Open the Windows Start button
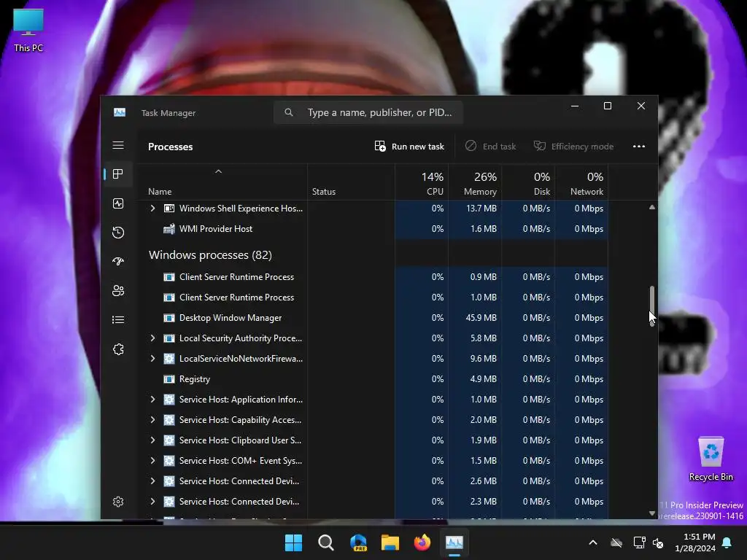The image size is (747, 560). (x=293, y=542)
